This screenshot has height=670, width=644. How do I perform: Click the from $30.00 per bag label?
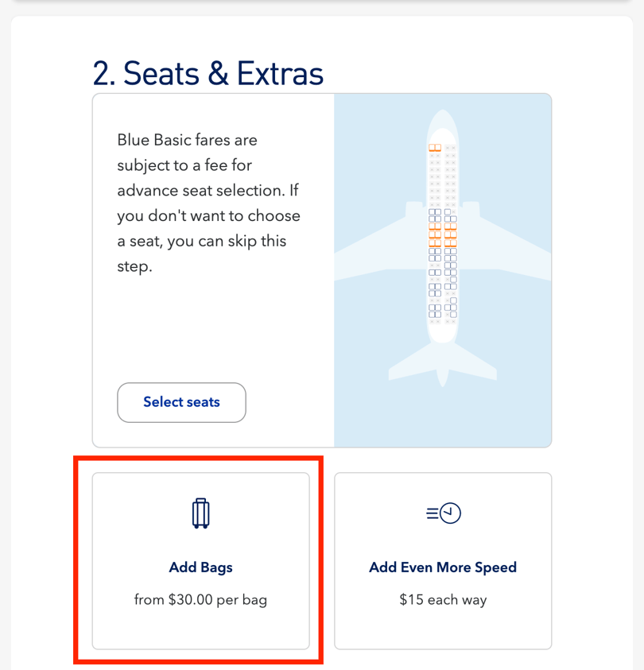click(x=200, y=600)
